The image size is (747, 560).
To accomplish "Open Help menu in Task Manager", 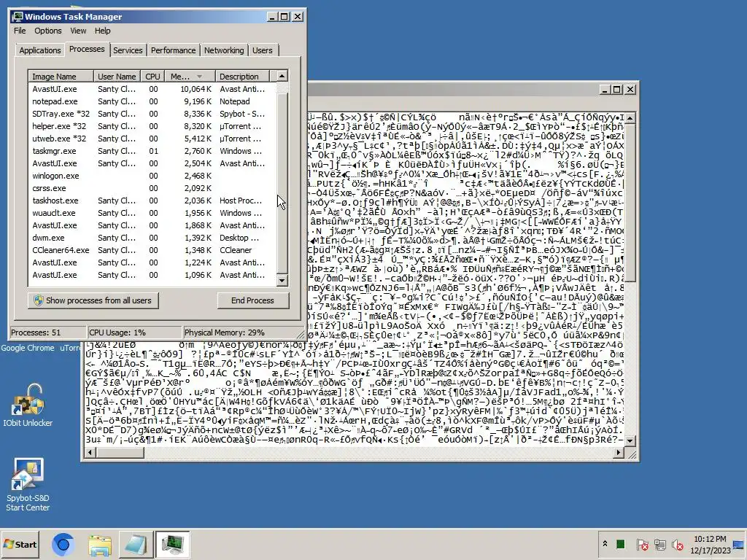I will click(x=102, y=31).
